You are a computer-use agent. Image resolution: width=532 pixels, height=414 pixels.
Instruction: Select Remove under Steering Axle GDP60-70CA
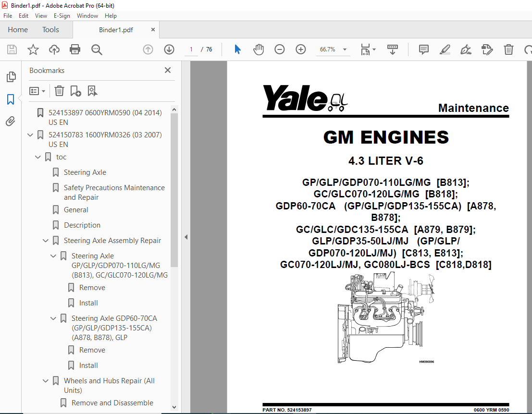click(92, 350)
